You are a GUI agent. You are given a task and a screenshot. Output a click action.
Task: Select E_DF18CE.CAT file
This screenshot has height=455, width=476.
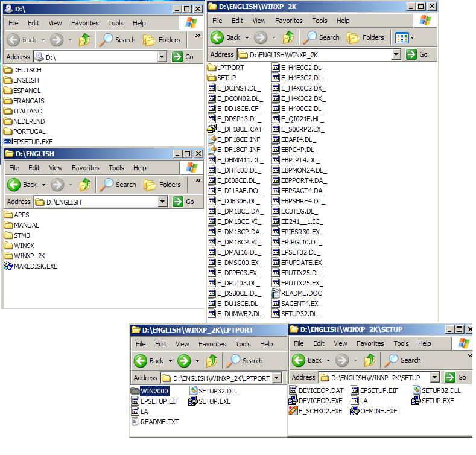pos(235,129)
